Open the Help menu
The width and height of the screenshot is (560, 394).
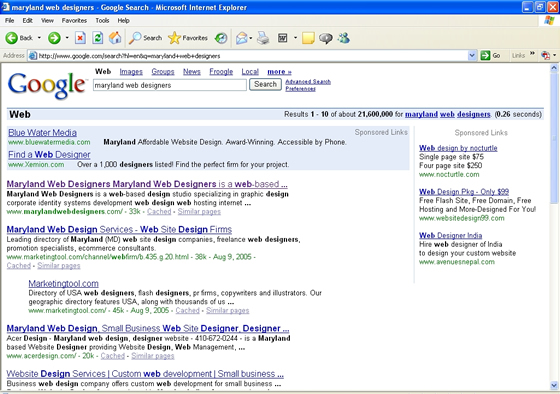(x=124, y=20)
